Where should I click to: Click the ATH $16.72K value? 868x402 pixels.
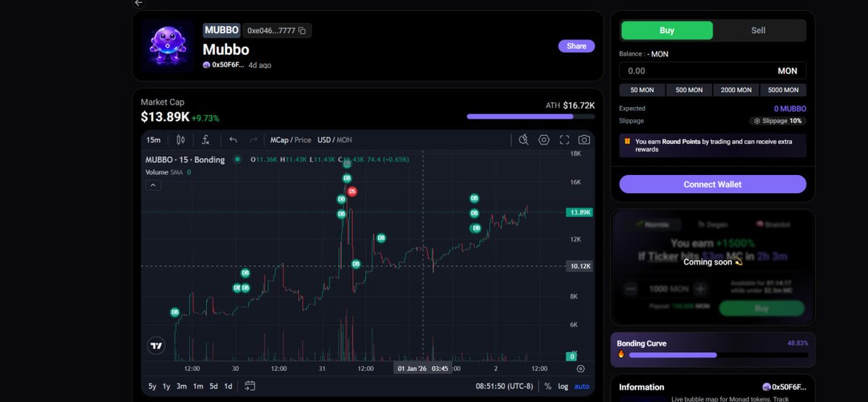(579, 106)
